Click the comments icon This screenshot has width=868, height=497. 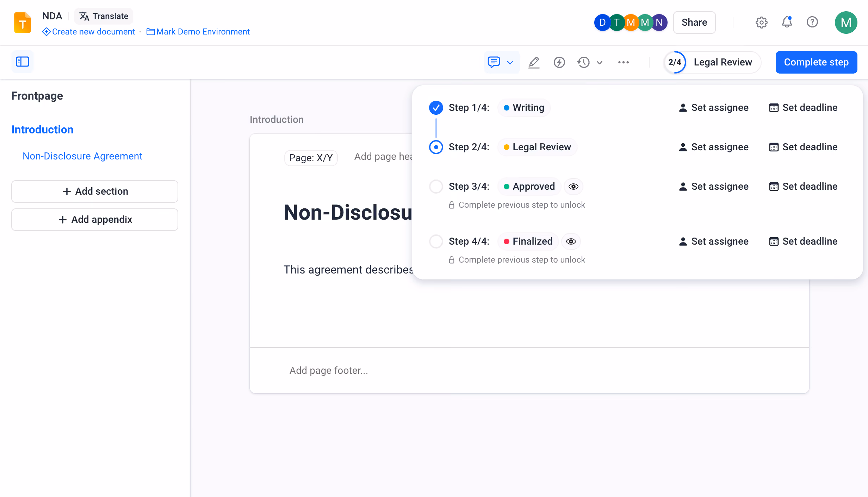[494, 62]
